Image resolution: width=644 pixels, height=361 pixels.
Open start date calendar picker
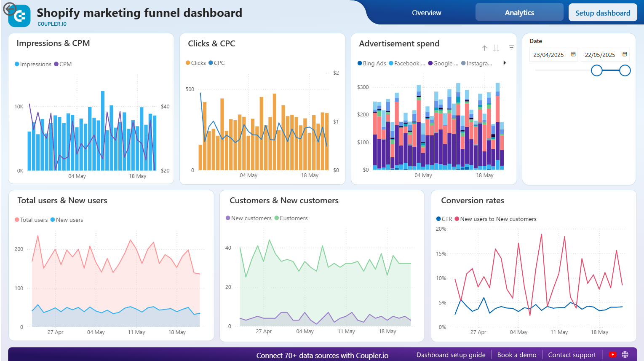[x=573, y=54]
